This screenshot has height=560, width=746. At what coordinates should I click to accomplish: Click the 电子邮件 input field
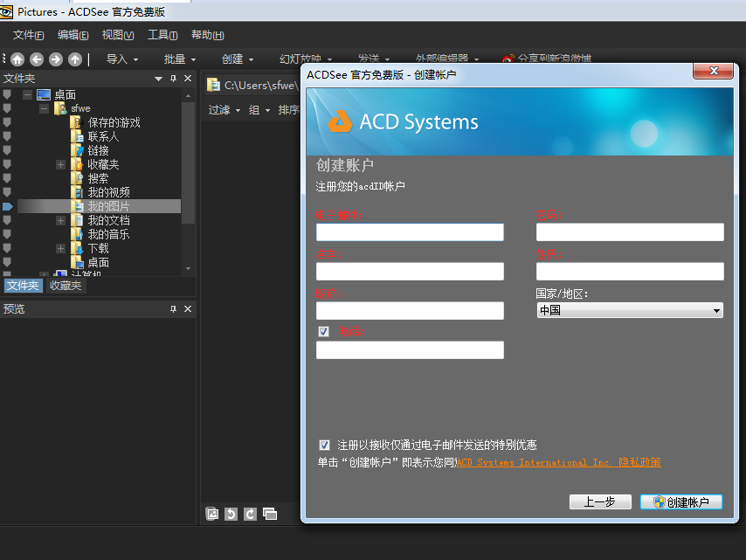click(410, 232)
